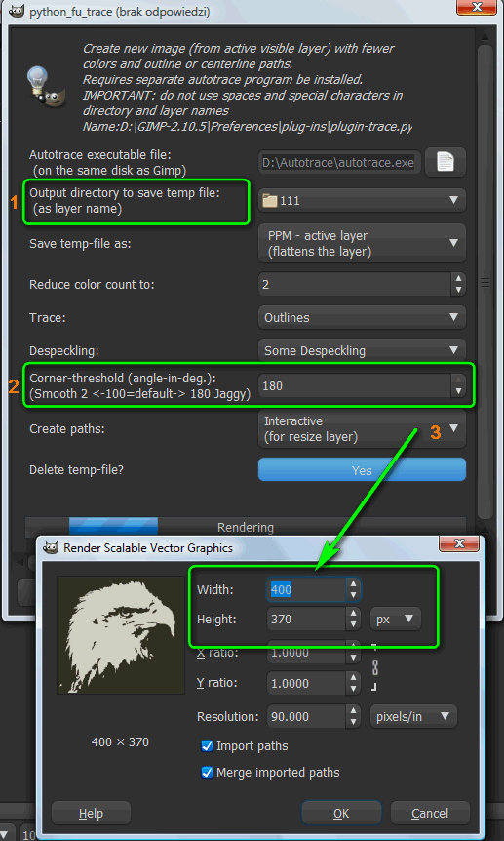This screenshot has width=504, height=841.
Task: Click the 111 folder icon
Action: click(x=270, y=201)
